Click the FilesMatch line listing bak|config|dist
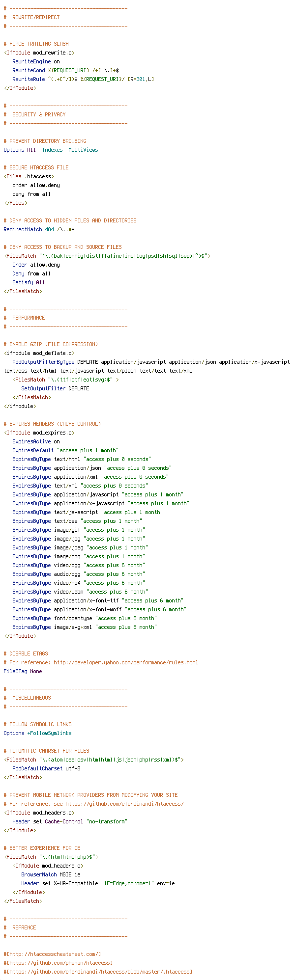Screen dimensions: 295x980 click(107, 256)
